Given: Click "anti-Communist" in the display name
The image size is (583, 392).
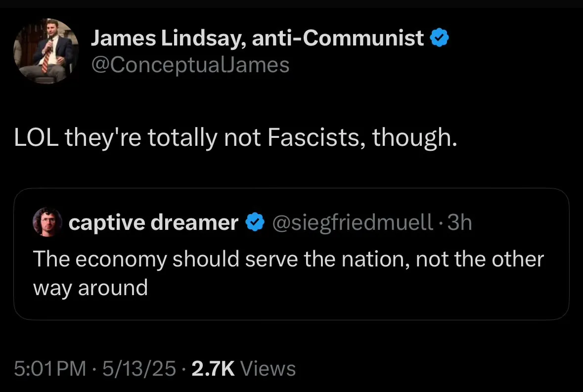Looking at the screenshot, I should 338,39.
